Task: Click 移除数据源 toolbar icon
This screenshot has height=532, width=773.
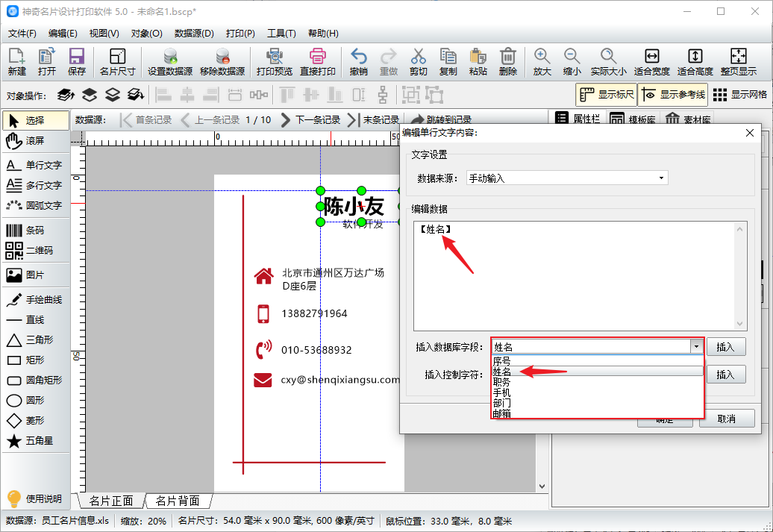Action: tap(222, 62)
